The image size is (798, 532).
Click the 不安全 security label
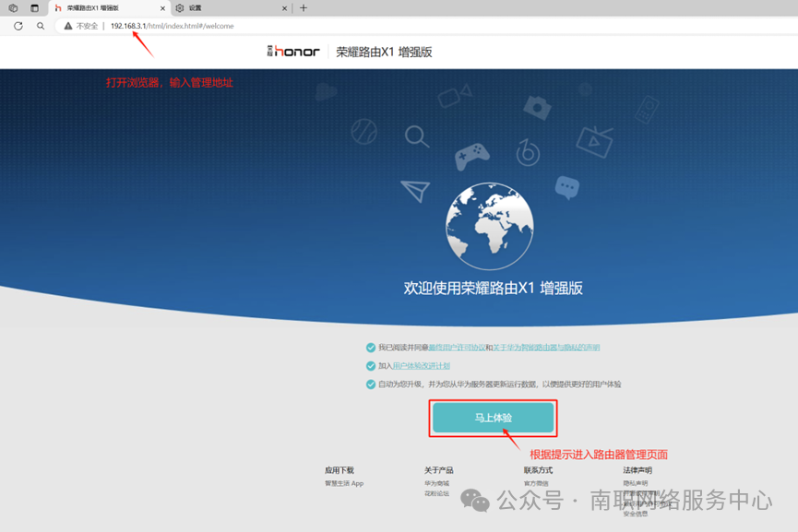pos(87,26)
